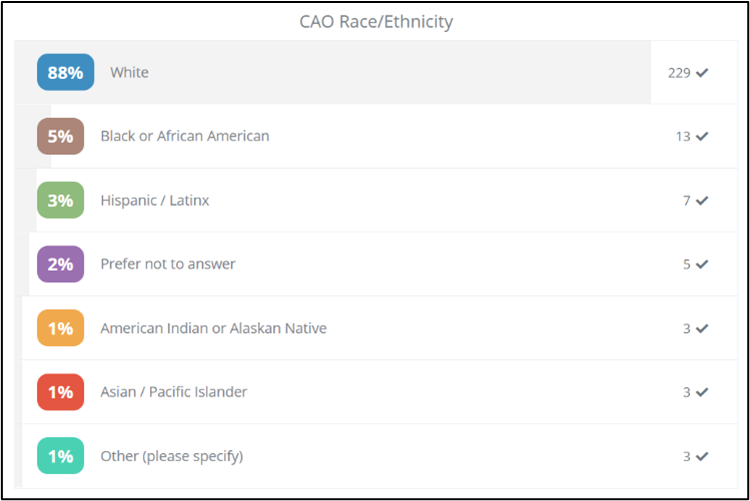Select orange 1% American Indian badge
Image resolution: width=750 pixels, height=501 pixels.
click(60, 328)
